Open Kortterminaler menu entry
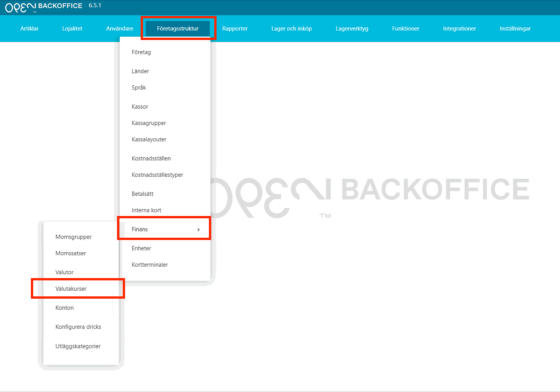The image size is (560, 392). coord(150,265)
